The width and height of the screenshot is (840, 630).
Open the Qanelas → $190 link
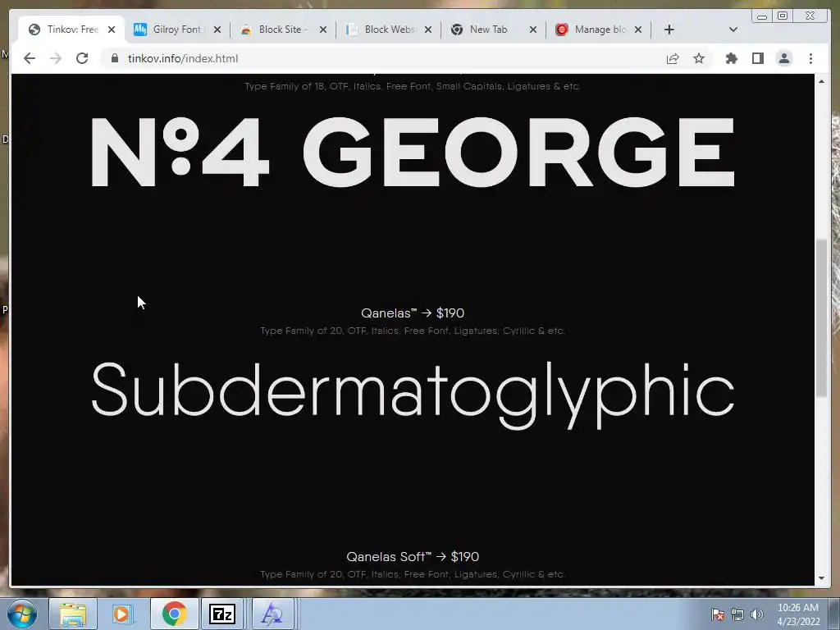[413, 313]
